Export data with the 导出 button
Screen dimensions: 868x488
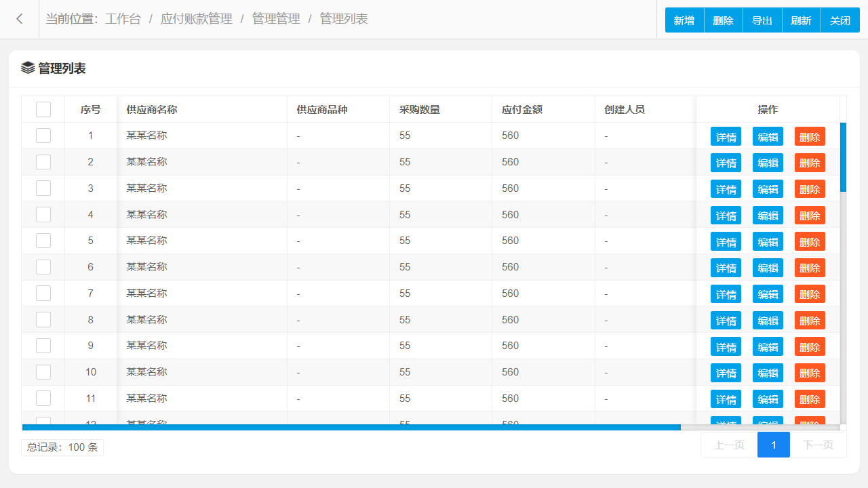(762, 20)
